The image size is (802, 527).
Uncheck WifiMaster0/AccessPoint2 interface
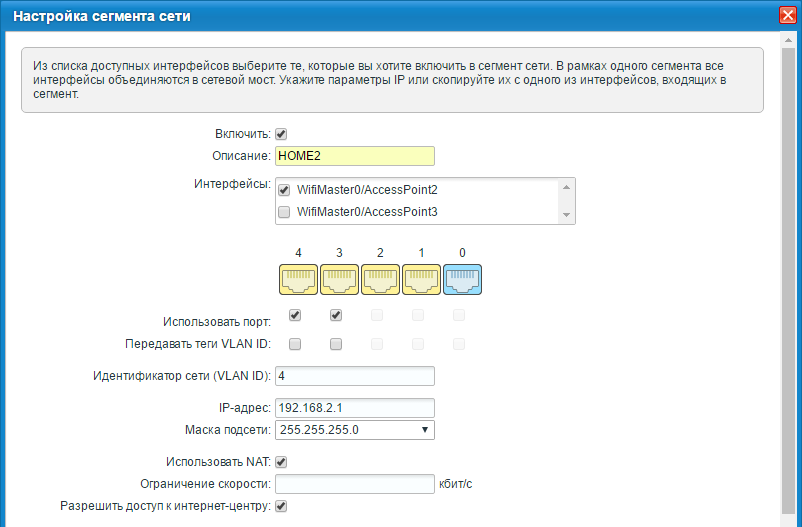[x=284, y=190]
